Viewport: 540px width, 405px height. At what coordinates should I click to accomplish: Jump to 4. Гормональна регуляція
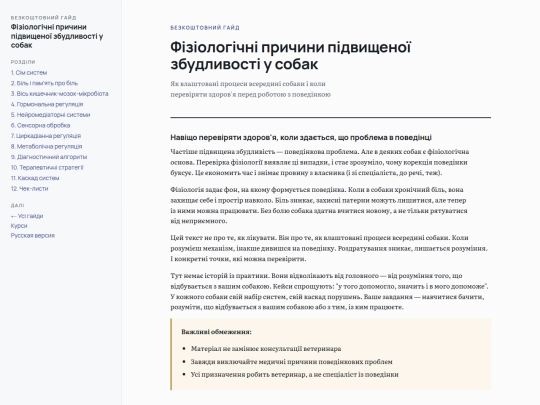click(47, 104)
